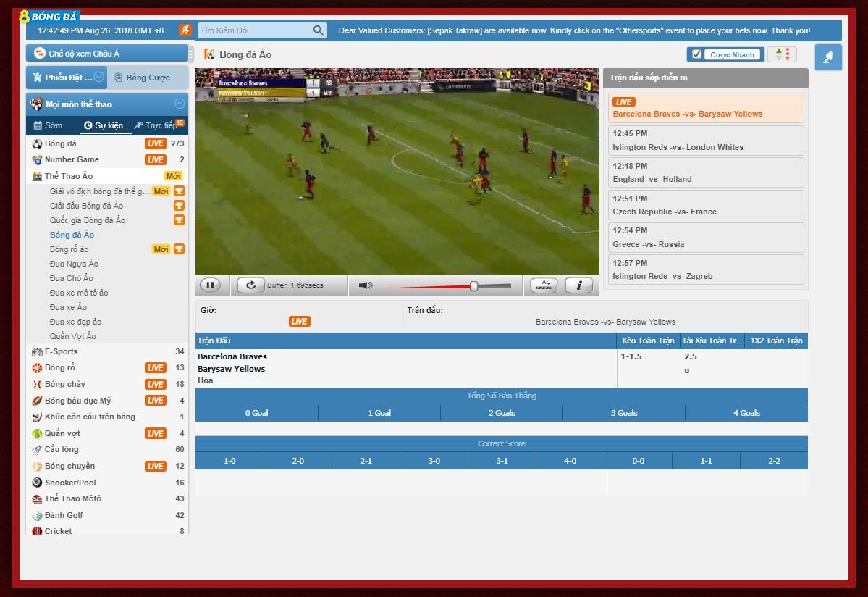The width and height of the screenshot is (868, 597).
Task: Switch to the Trực tiếp tab
Action: (x=158, y=125)
